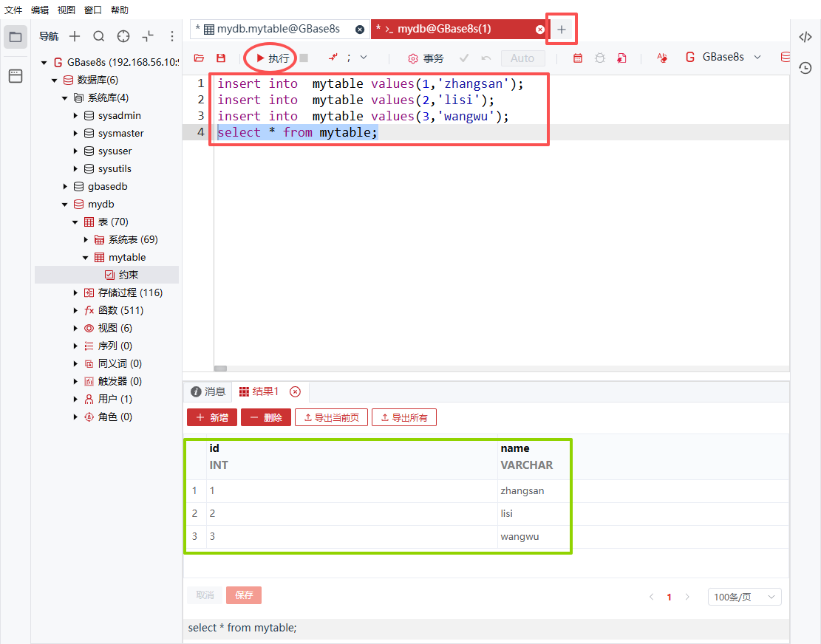Click the format/clear text eraser icon
This screenshot has height=644, width=821.
tap(662, 58)
